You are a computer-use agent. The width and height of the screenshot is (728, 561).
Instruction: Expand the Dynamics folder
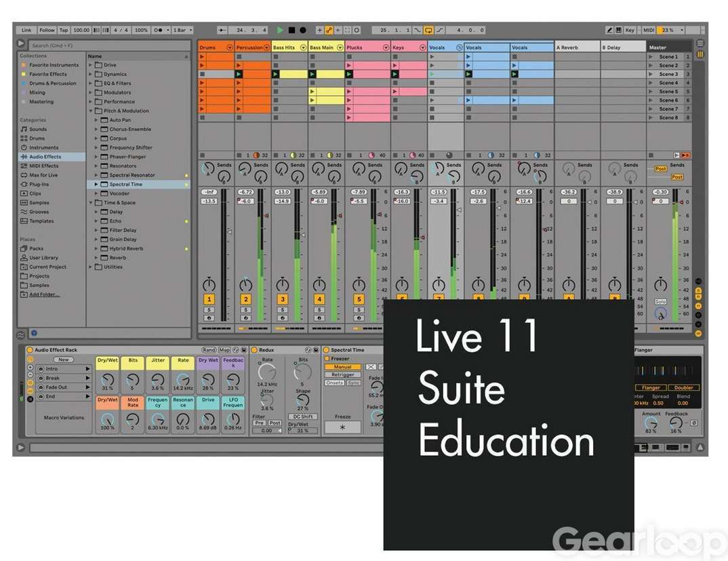coord(90,74)
